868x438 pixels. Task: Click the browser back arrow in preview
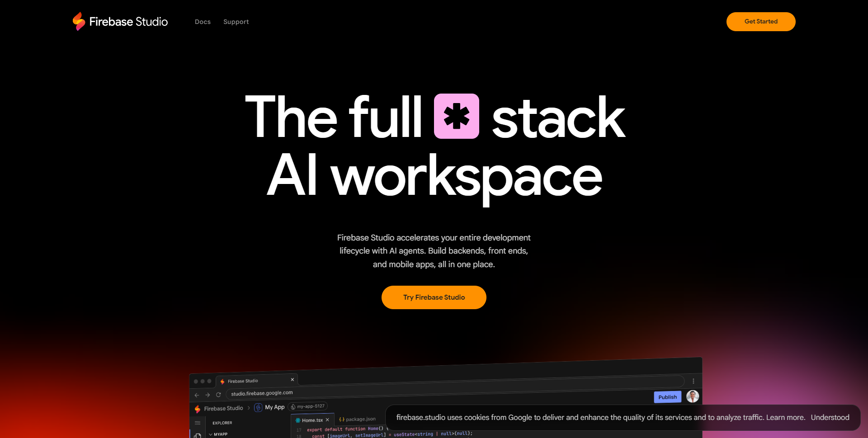pyautogui.click(x=197, y=395)
